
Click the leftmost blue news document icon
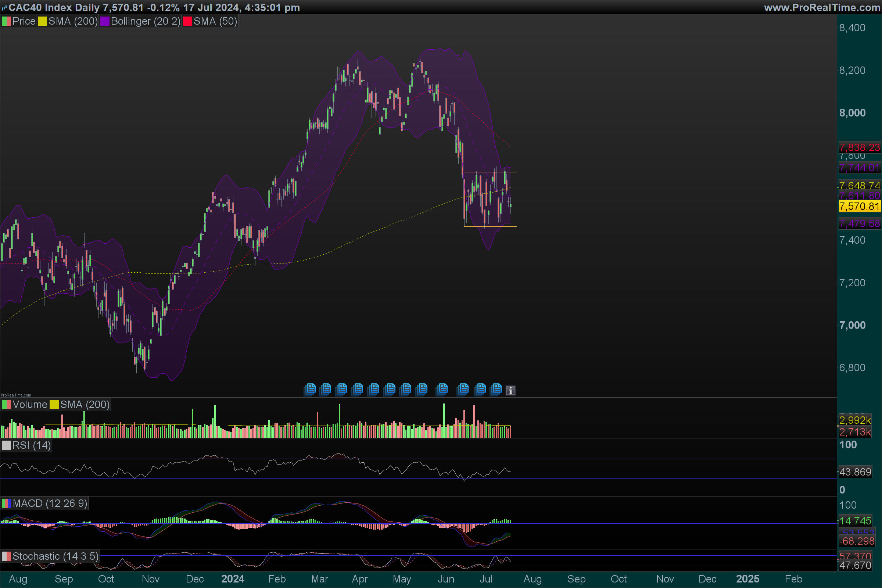[x=310, y=389]
